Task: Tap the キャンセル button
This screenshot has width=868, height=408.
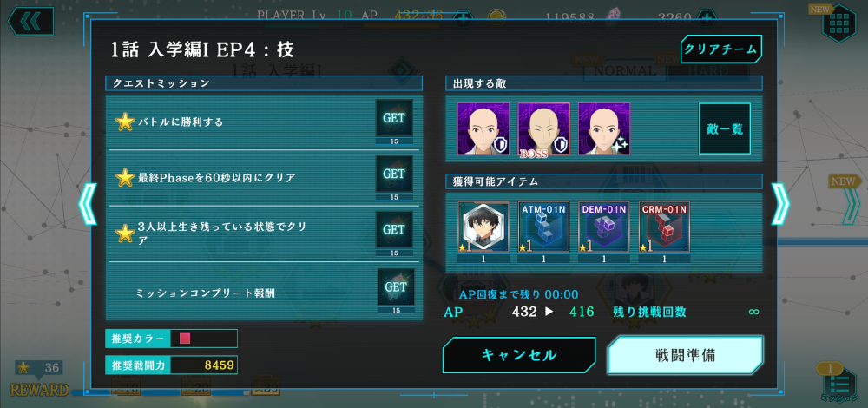Action: click(519, 355)
